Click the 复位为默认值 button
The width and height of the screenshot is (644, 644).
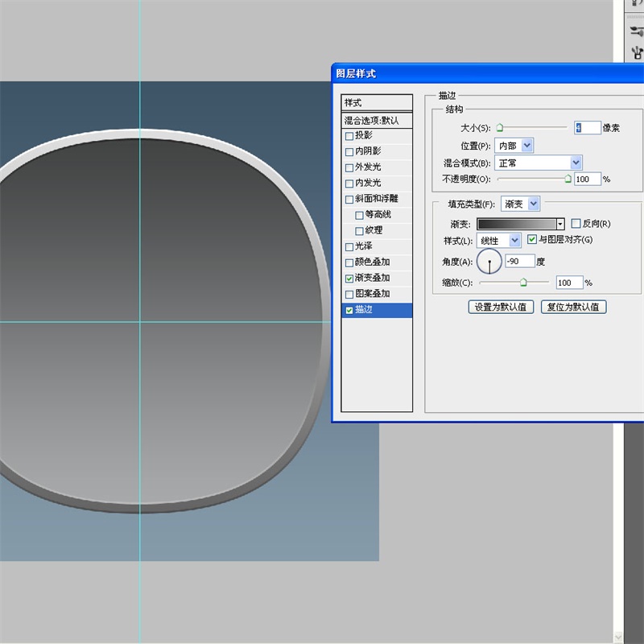[573, 307]
